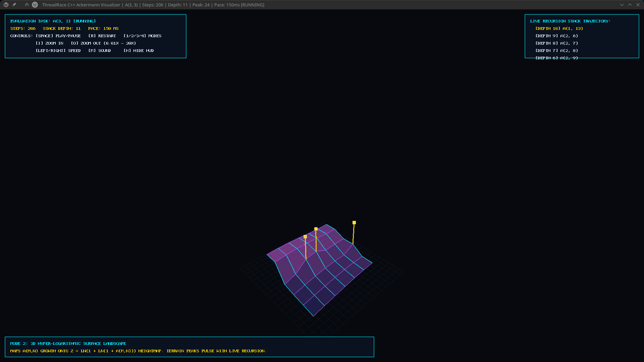Viewport: 644px width, 362px height.
Task: Click the [I] Zoom In hint
Action: click(x=50, y=43)
